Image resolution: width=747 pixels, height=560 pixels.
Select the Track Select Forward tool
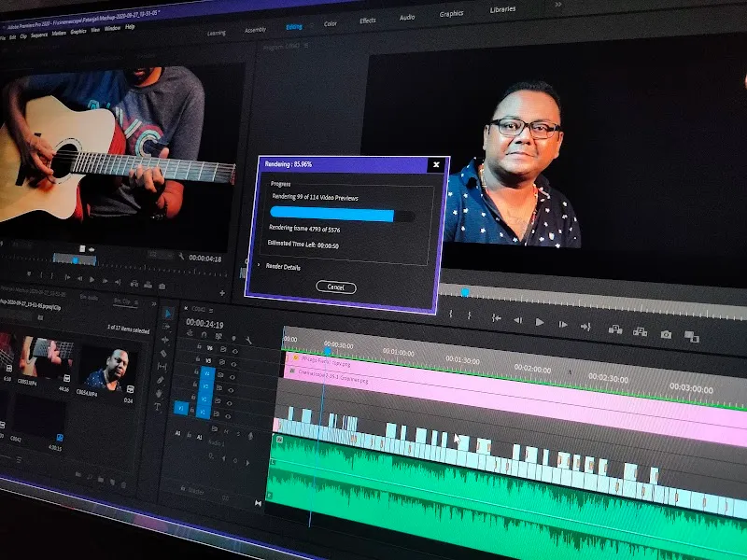[166, 328]
